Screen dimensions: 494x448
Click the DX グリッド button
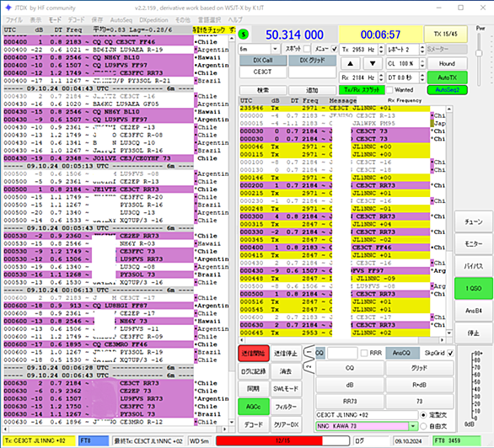pos(312,61)
